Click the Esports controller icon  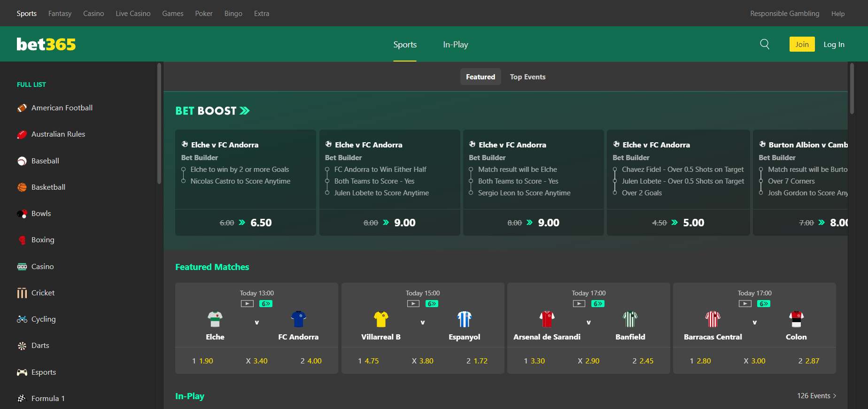click(x=22, y=372)
